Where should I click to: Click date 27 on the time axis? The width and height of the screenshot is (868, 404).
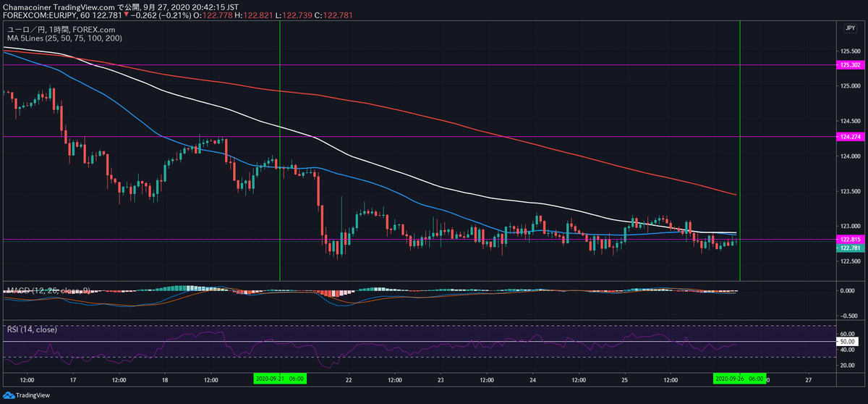(808, 379)
